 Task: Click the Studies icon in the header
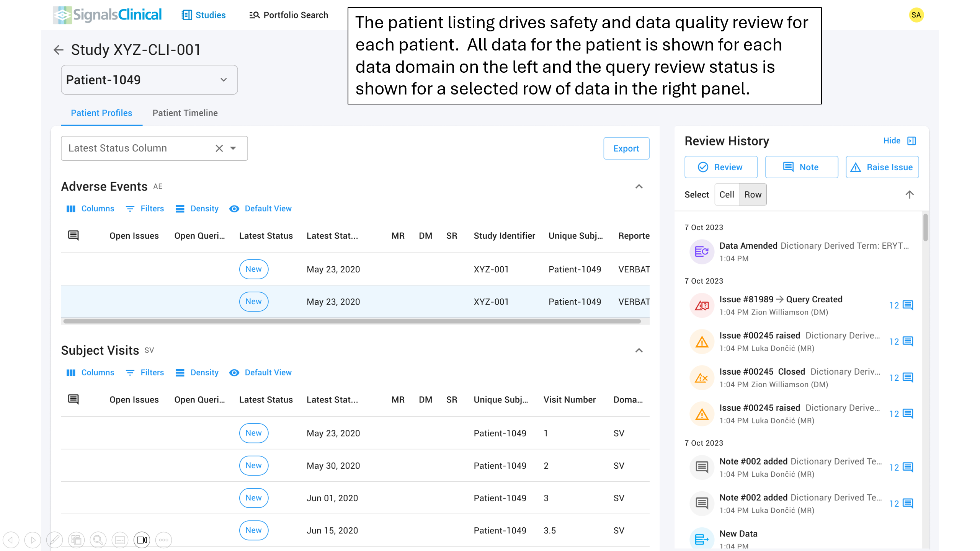(x=187, y=15)
